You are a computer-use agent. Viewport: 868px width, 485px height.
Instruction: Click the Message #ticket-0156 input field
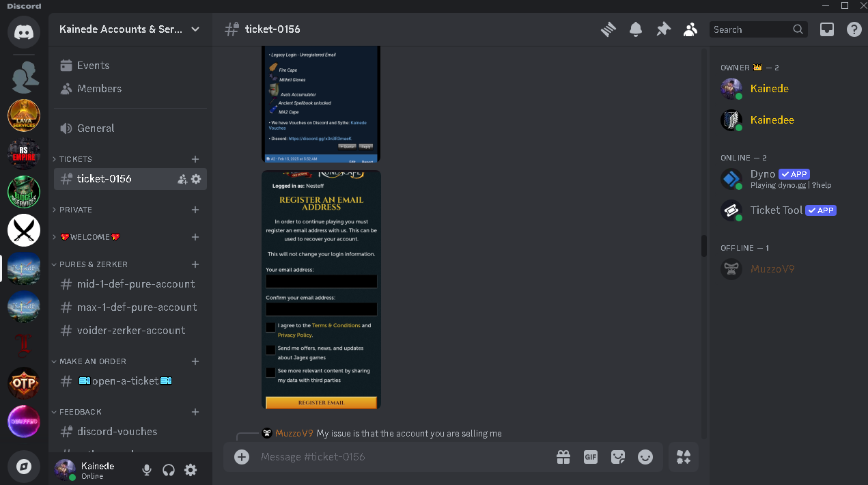[x=403, y=457]
